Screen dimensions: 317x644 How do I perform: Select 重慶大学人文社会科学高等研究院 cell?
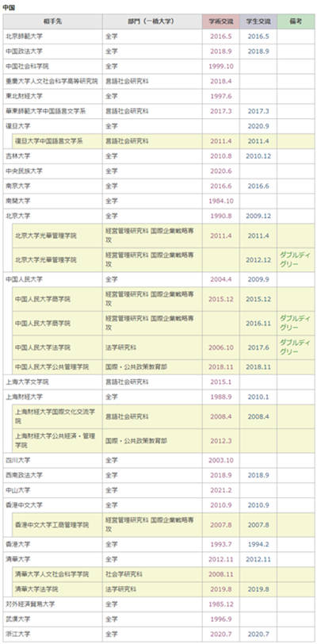coord(52,82)
